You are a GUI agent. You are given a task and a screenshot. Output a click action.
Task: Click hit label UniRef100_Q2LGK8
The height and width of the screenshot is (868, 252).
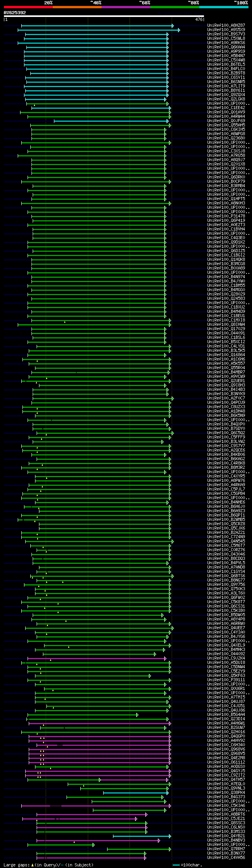point(226,99)
